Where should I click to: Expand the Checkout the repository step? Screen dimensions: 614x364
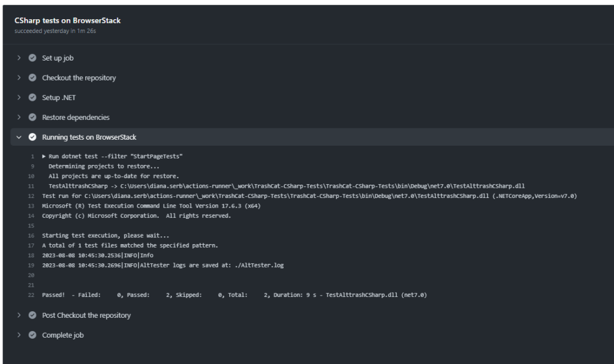[19, 77]
